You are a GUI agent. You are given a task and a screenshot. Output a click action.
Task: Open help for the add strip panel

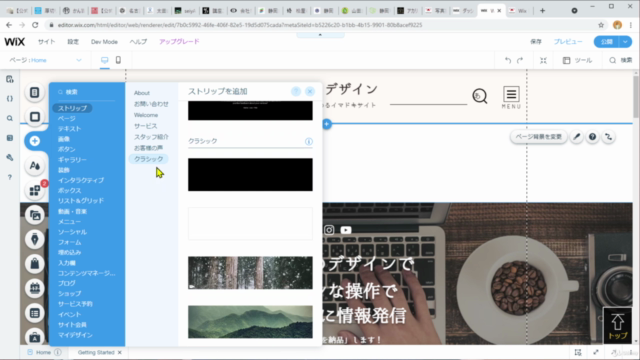pyautogui.click(x=296, y=91)
